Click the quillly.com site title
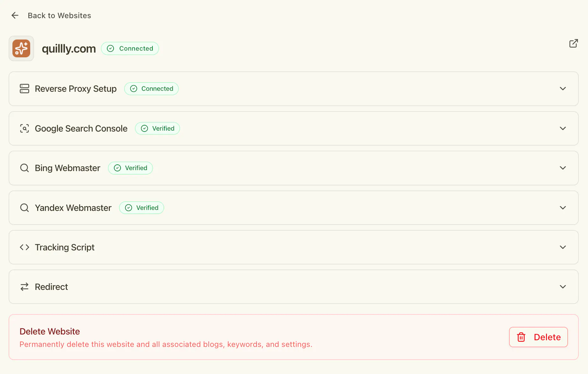The width and height of the screenshot is (588, 374). click(69, 49)
